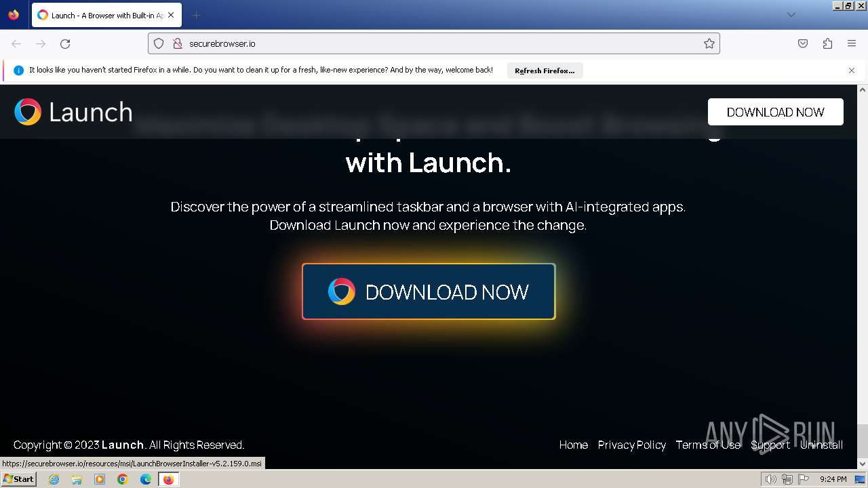The image size is (868, 488).
Task: Click the 'with Launch.' headline text
Action: click(x=429, y=163)
